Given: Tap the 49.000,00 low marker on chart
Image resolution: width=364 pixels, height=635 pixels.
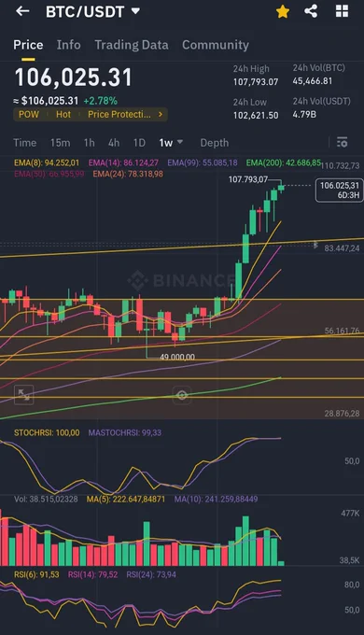Looking at the screenshot, I should pos(177,357).
